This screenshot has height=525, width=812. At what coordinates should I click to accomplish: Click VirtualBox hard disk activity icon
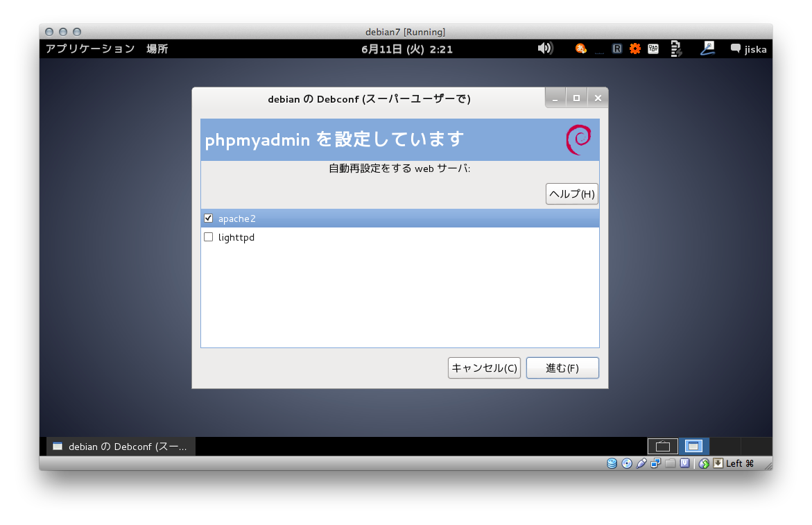point(612,463)
